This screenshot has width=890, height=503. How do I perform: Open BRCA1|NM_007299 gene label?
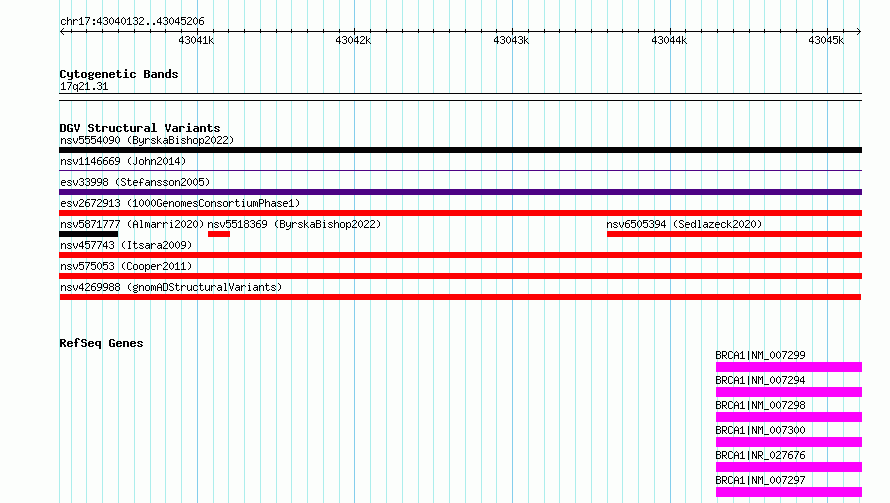click(x=760, y=355)
